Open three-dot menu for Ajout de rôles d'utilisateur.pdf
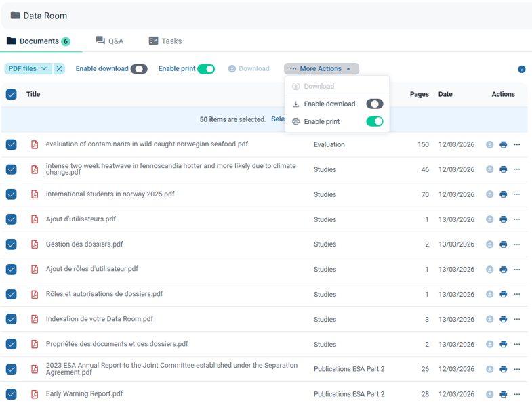Screen dimensions: 532x405 517,269
